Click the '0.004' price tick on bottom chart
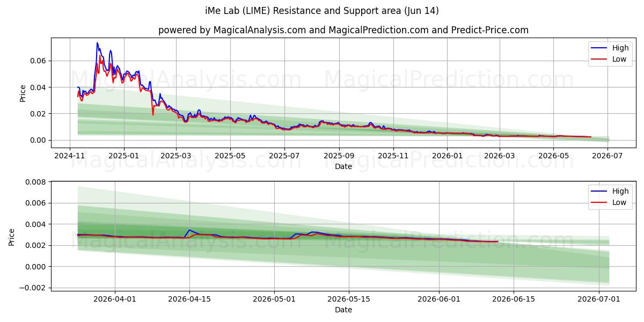This screenshot has height=322, width=644. pos(36,224)
